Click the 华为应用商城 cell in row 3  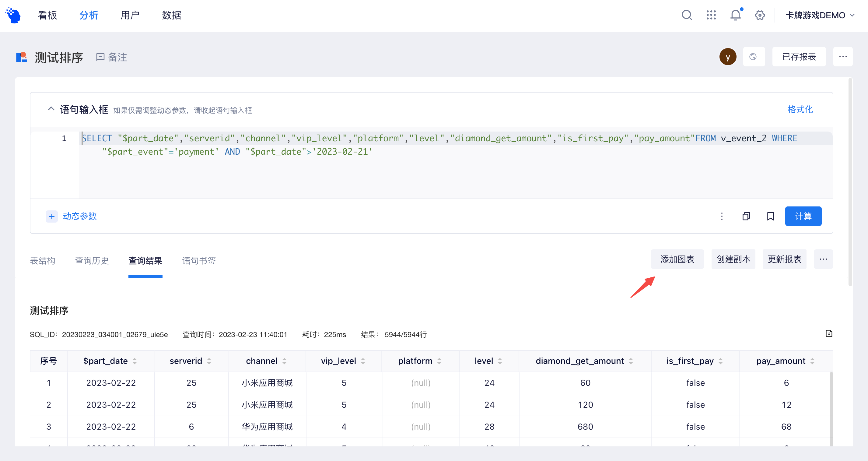click(x=267, y=427)
